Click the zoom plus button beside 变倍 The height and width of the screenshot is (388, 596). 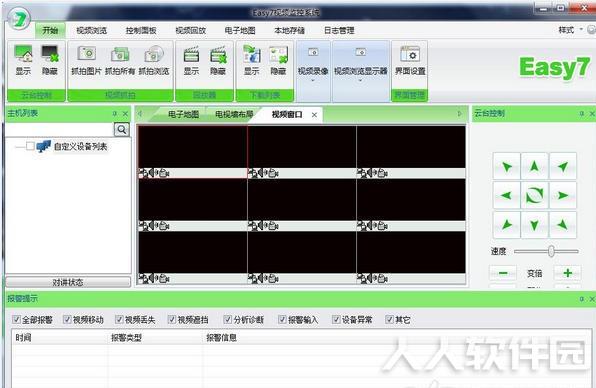pos(567,273)
